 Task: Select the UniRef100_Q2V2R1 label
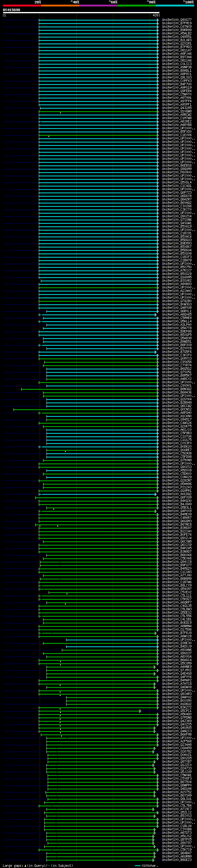coord(177,43)
